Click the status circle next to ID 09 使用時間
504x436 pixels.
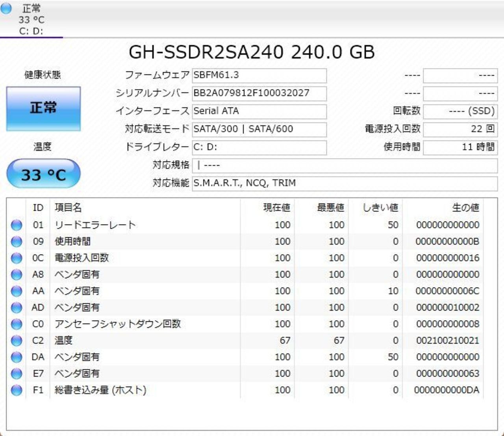pyautogui.click(x=17, y=241)
